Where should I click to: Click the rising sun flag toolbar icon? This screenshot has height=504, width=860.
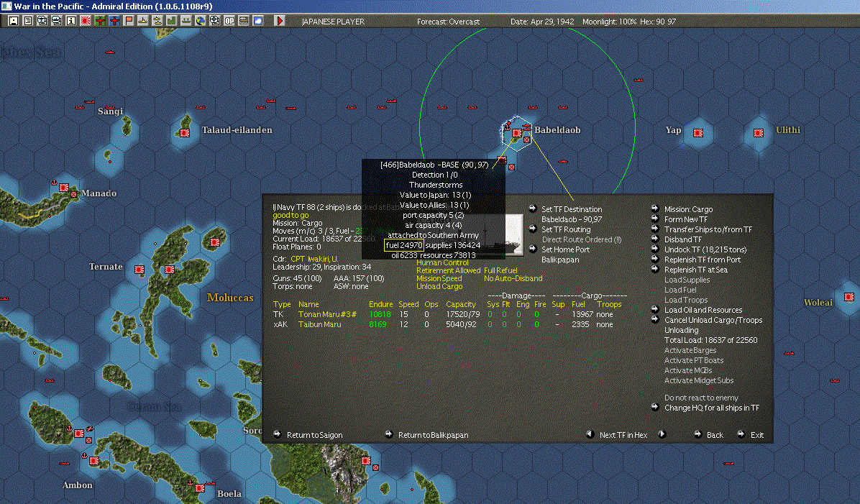pos(85,21)
